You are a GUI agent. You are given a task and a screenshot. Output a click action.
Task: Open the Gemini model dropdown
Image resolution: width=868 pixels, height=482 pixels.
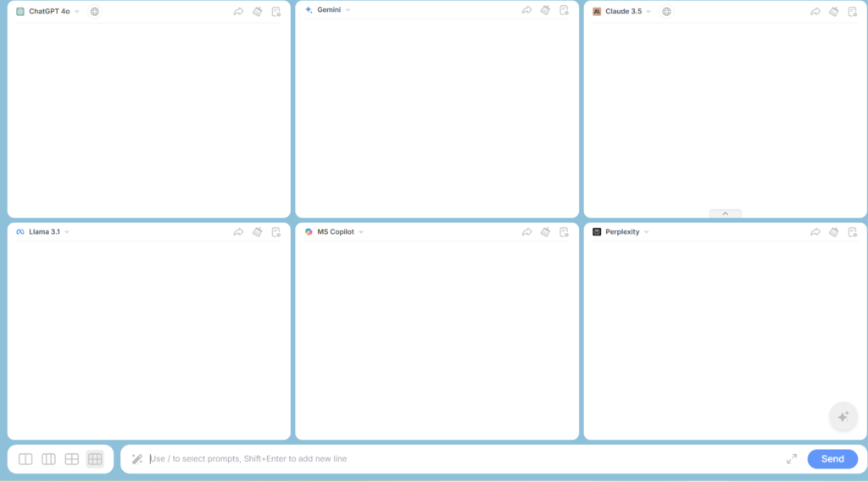[348, 10]
